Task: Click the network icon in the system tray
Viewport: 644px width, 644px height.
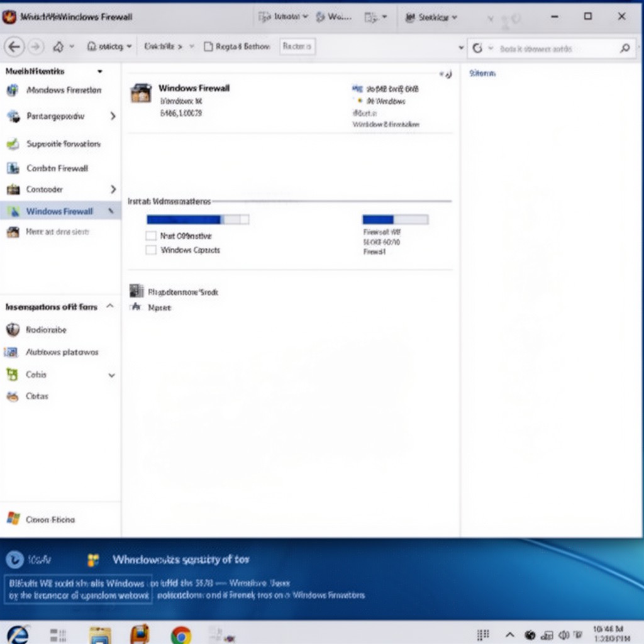Action: [x=547, y=636]
